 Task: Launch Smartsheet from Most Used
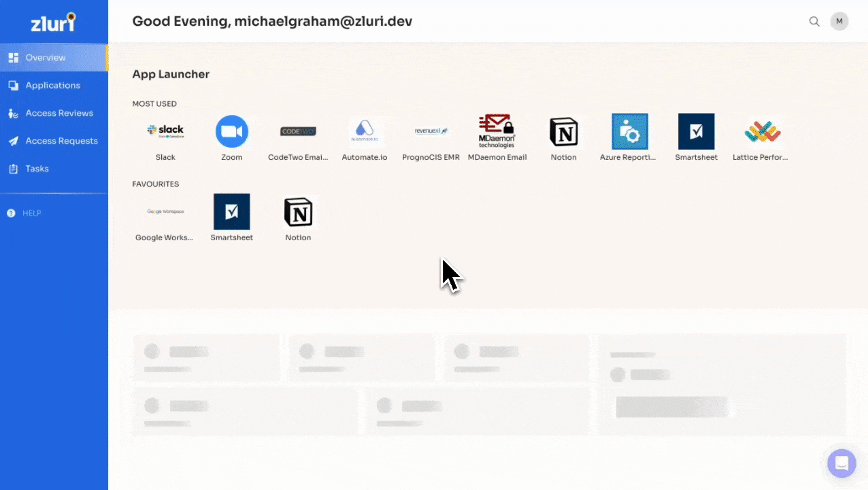[x=696, y=131]
